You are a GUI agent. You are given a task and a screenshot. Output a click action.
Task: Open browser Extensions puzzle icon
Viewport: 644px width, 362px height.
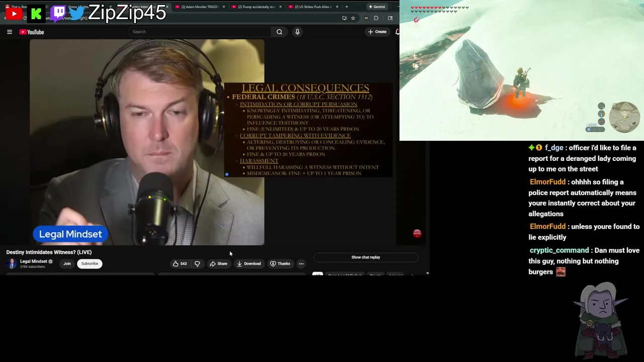(376, 18)
